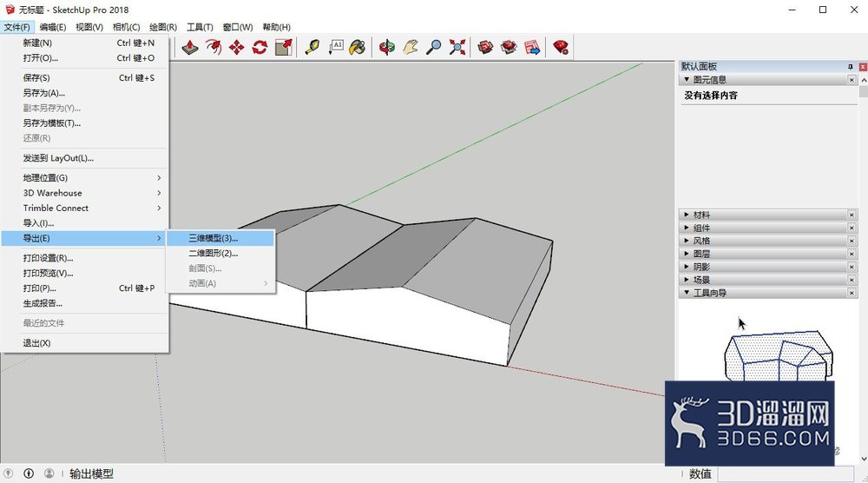Open the 绘图(R) menu
The width and height of the screenshot is (868, 483).
(163, 27)
